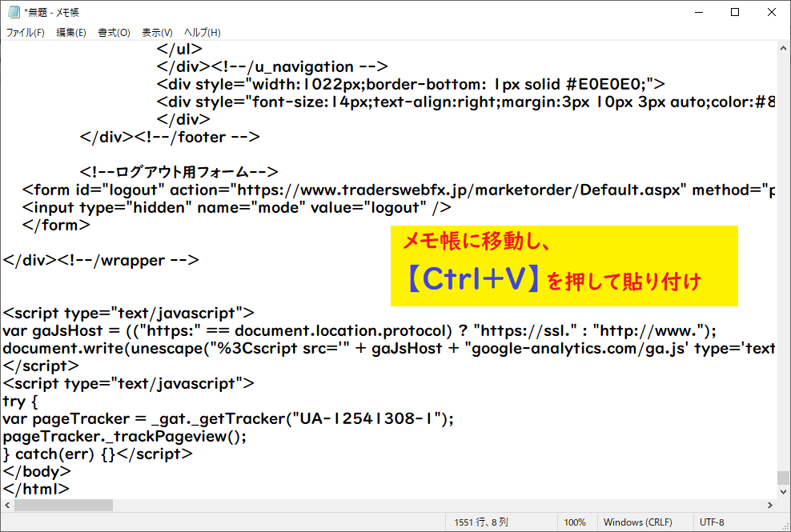
Task: Open the ファイル(F) menu
Action: click(x=26, y=33)
